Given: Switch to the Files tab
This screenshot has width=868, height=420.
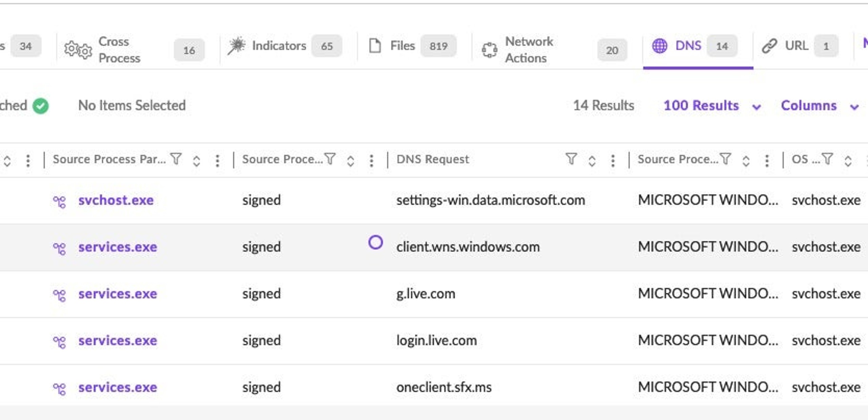Looking at the screenshot, I should click(x=412, y=46).
